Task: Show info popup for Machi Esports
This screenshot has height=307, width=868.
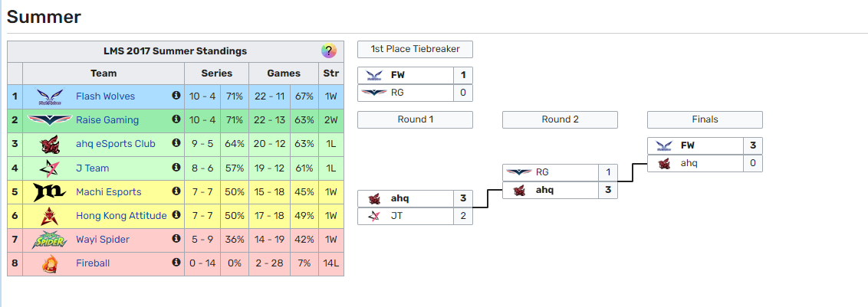Action: click(x=176, y=191)
